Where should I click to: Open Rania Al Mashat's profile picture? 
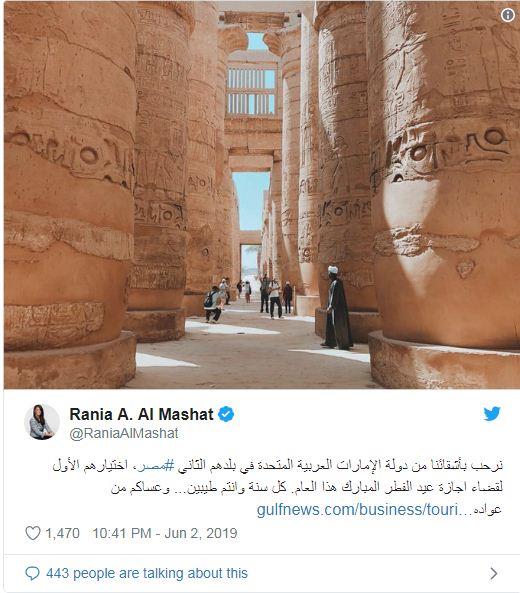coord(42,422)
